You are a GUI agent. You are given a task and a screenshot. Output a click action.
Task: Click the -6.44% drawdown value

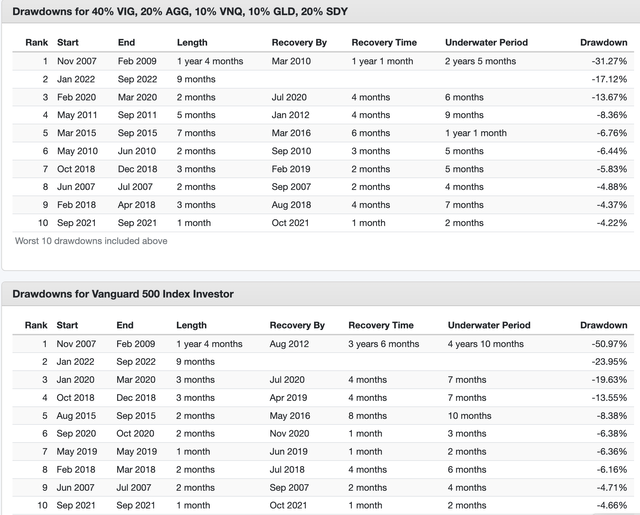[x=611, y=151]
